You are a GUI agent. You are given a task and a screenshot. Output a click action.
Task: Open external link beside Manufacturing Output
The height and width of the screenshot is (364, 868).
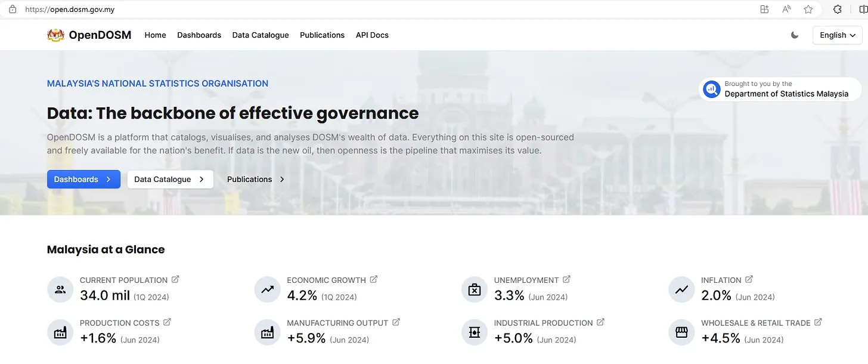[396, 322]
